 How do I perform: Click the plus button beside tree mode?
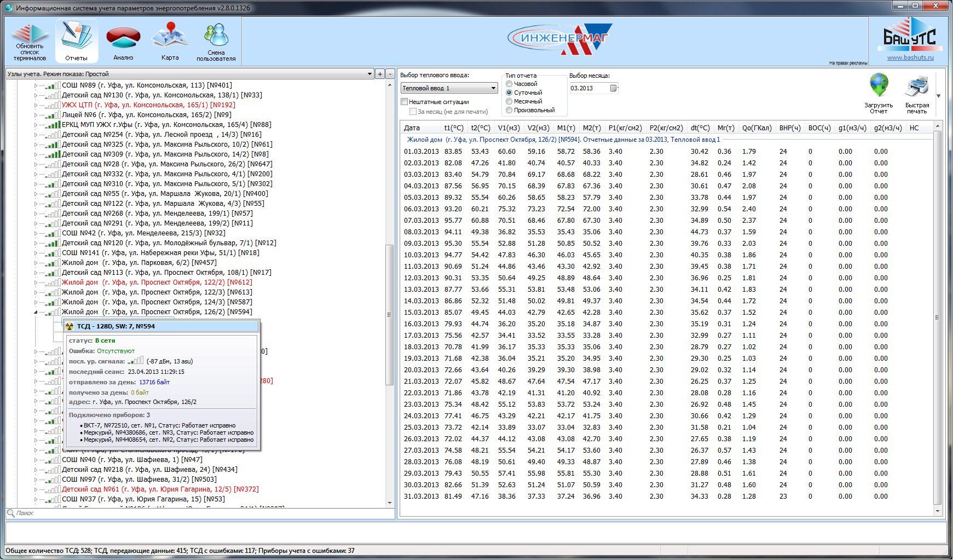tap(380, 74)
